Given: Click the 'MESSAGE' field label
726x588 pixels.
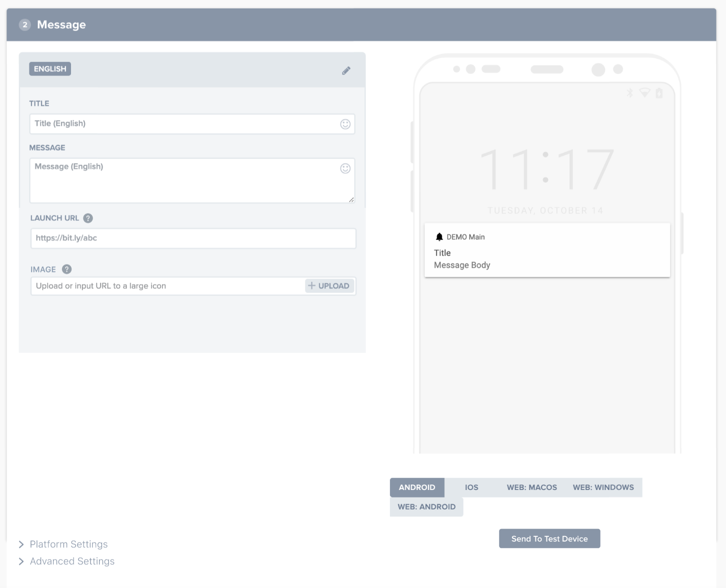Looking at the screenshot, I should (47, 147).
